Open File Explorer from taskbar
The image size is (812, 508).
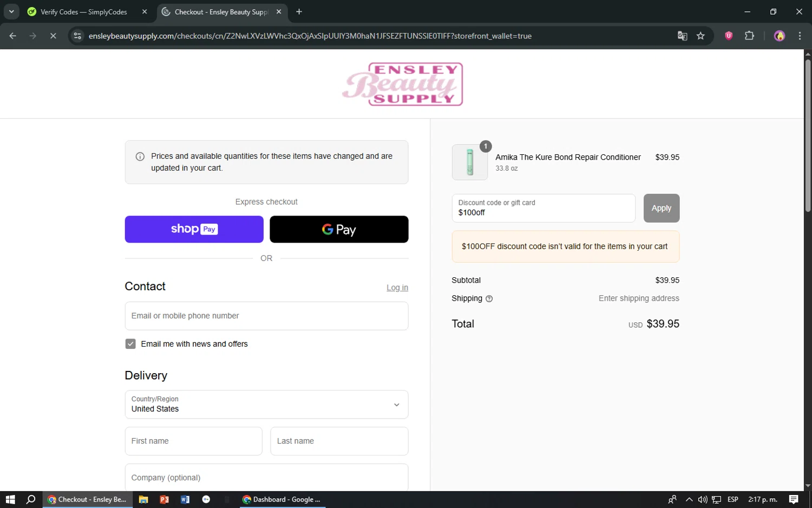(143, 499)
